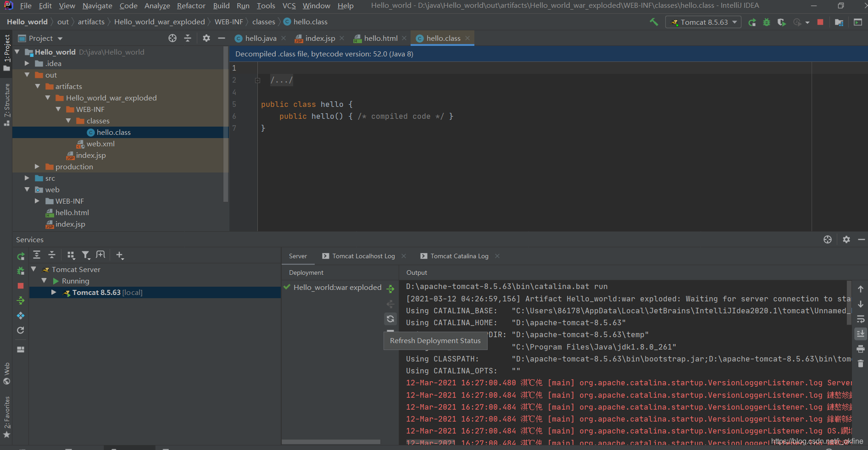Screen dimensions: 868x450
Task: Click the green deploy arrow beside Hello_world:war exploded
Action: click(390, 288)
